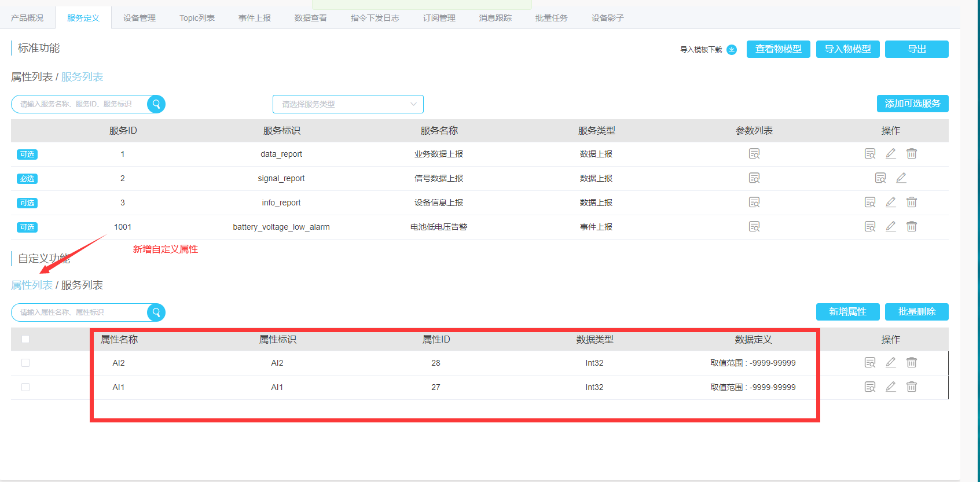The image size is (980, 482).
Task: Click the 导入模板下载 link text
Action: click(701, 50)
